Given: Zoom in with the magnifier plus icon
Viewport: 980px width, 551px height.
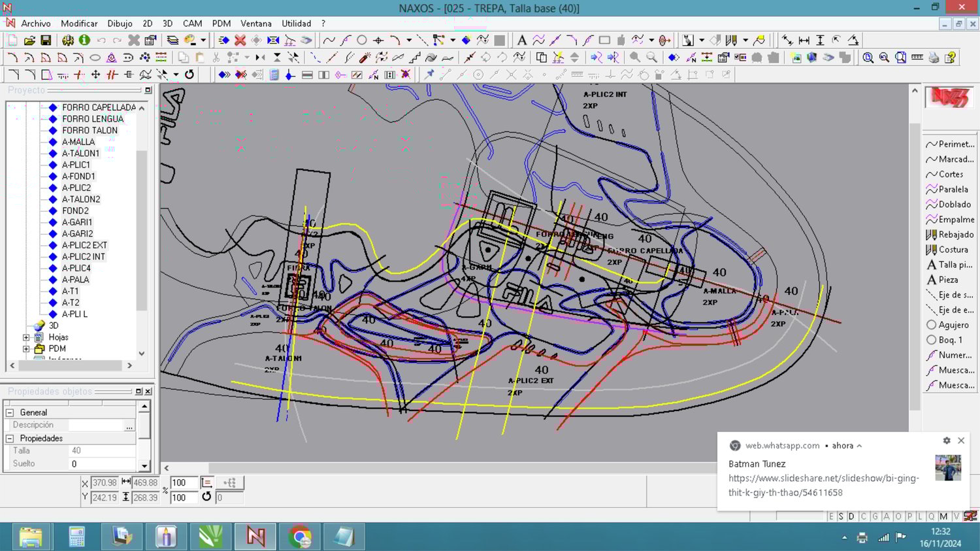Looking at the screenshot, I should click(868, 58).
